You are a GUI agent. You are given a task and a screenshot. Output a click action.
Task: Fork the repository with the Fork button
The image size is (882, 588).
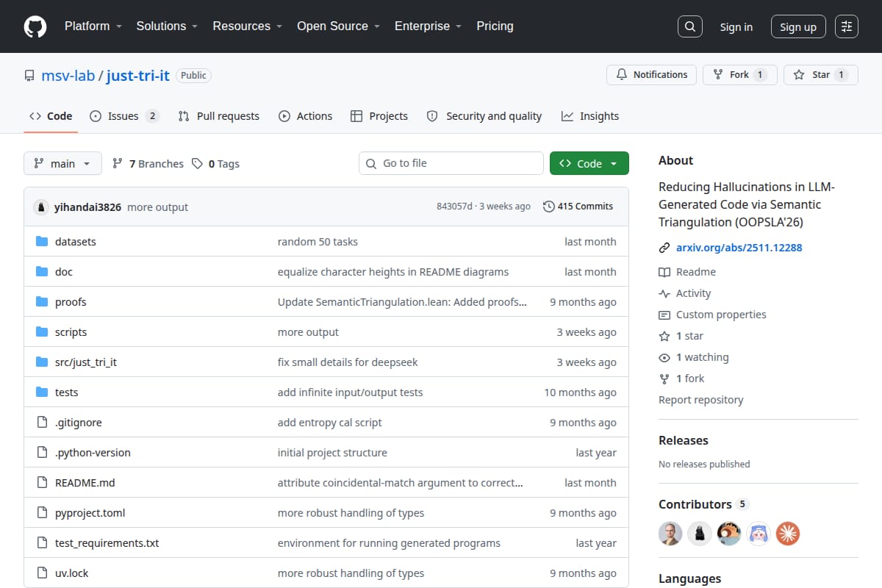coord(740,75)
